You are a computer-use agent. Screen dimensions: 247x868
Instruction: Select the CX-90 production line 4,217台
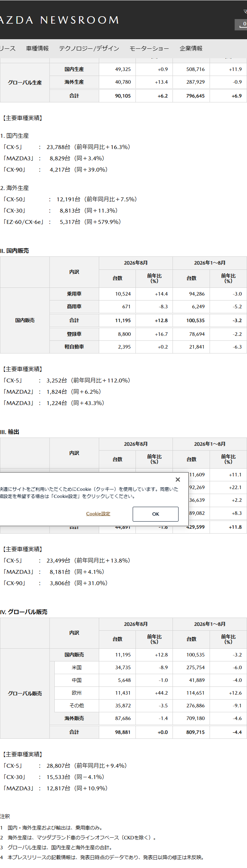tap(55, 170)
